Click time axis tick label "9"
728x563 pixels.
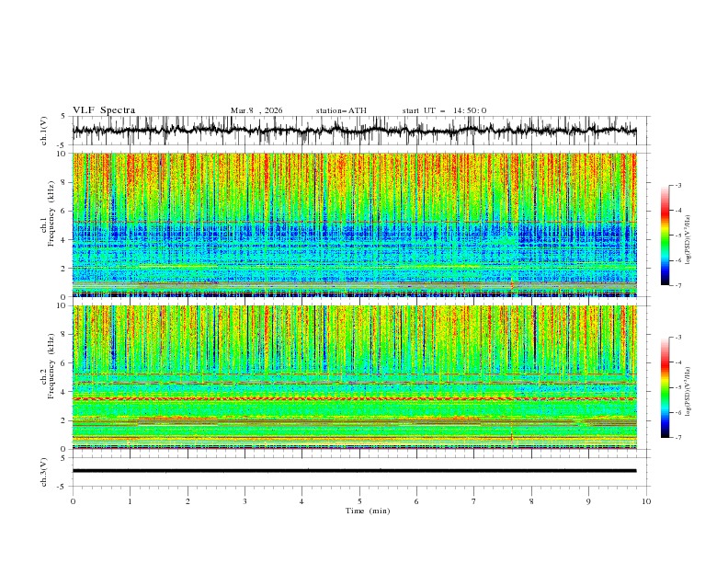click(x=588, y=501)
